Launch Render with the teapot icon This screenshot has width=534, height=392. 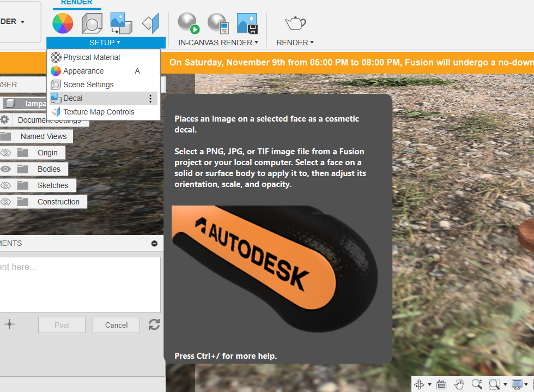[295, 23]
